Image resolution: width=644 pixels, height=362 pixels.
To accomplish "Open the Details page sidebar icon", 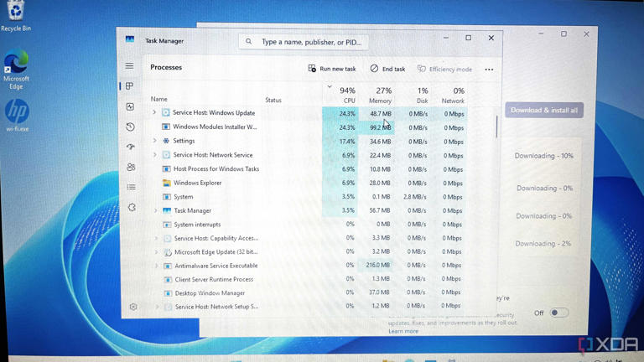I will pos(132,187).
